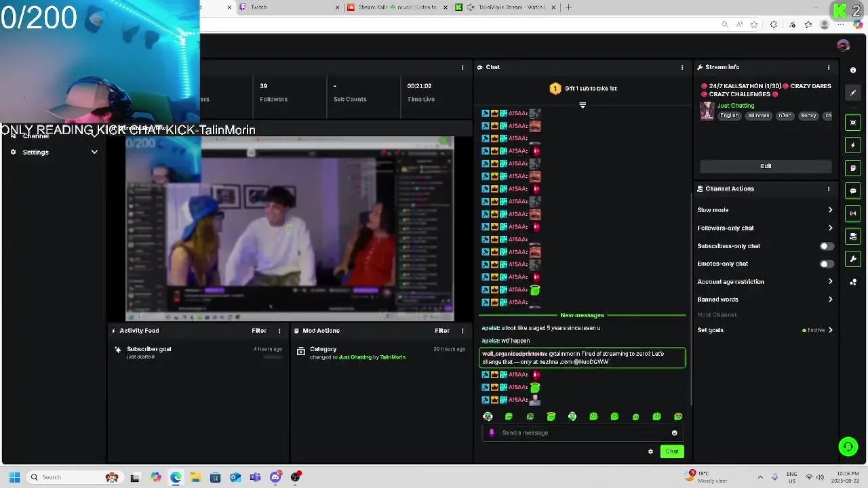Click the Gift 1 sub pinned message
Viewport: 868px width, 488px height.
(583, 89)
